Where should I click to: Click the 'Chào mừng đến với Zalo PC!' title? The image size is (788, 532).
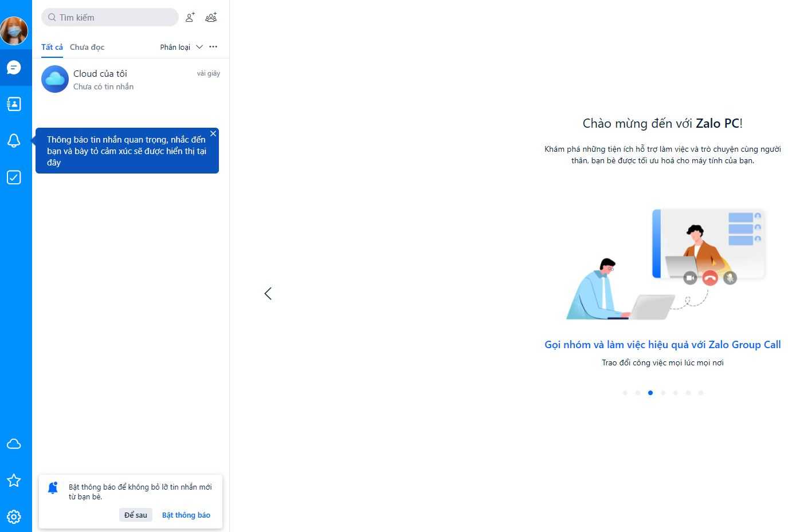click(x=662, y=123)
